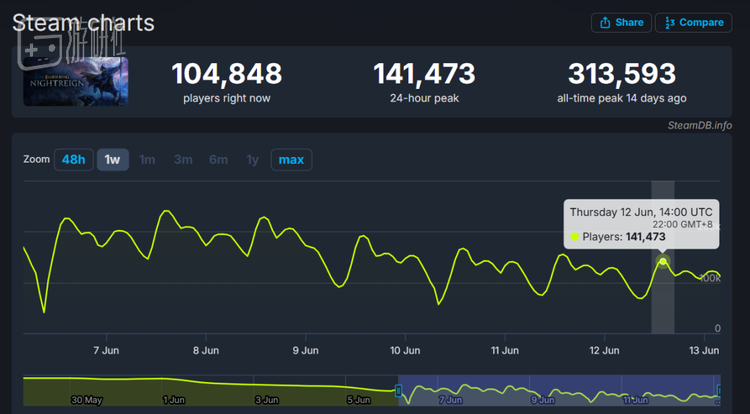Click the right navigator range handle
Viewport: 750px width, 414px height.
pyautogui.click(x=718, y=391)
